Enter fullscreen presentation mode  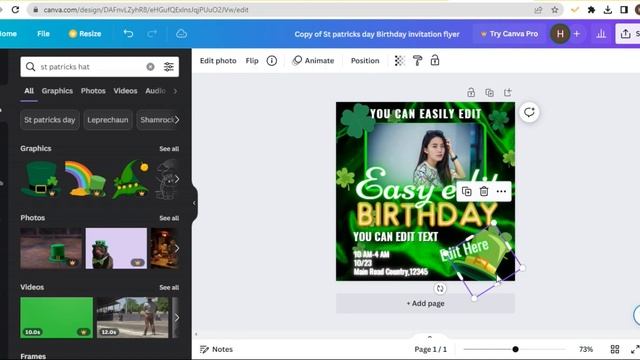pos(635,349)
